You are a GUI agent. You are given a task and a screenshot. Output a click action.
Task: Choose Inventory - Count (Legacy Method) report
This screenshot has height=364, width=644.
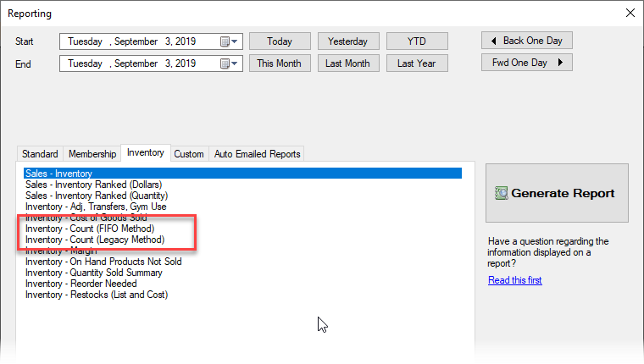coord(95,240)
